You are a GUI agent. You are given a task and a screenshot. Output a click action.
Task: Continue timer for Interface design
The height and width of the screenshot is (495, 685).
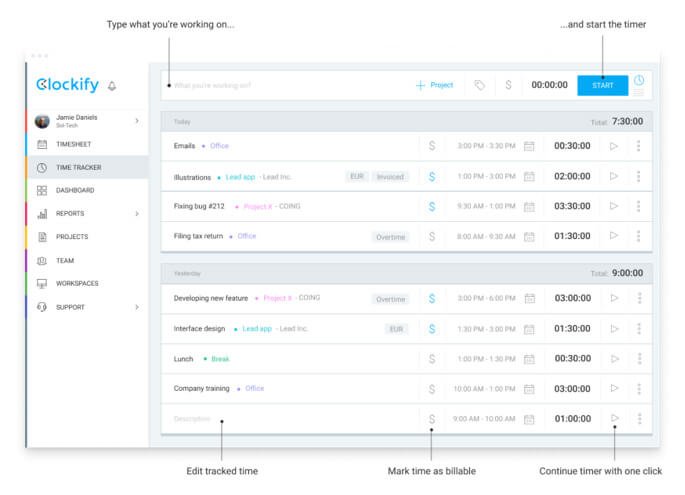click(x=614, y=329)
